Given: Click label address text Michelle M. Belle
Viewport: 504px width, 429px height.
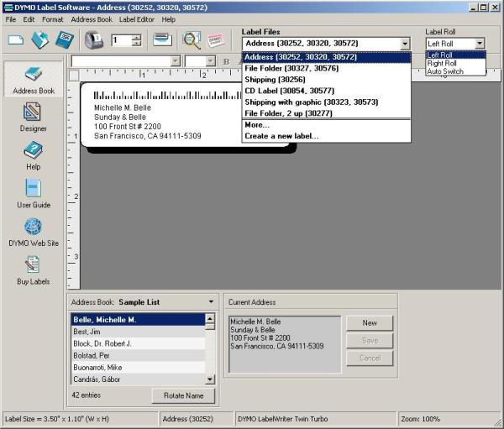Looking at the screenshot, I should [123, 107].
